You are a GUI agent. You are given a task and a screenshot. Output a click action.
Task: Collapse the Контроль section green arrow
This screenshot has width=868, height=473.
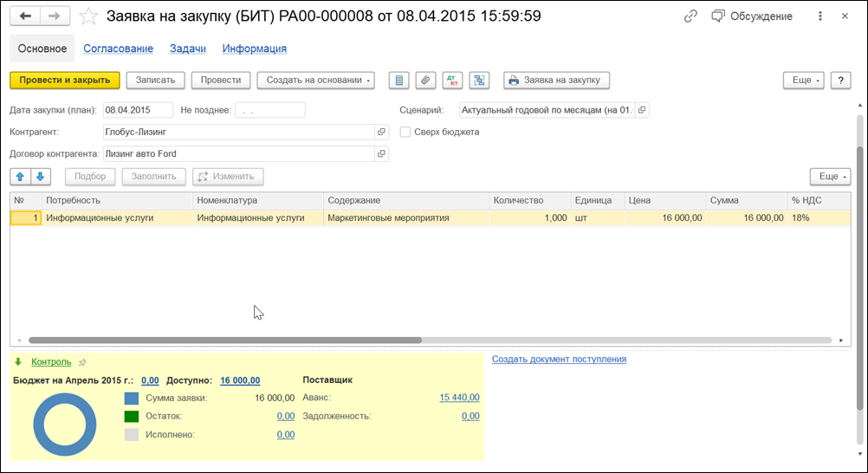(x=18, y=361)
